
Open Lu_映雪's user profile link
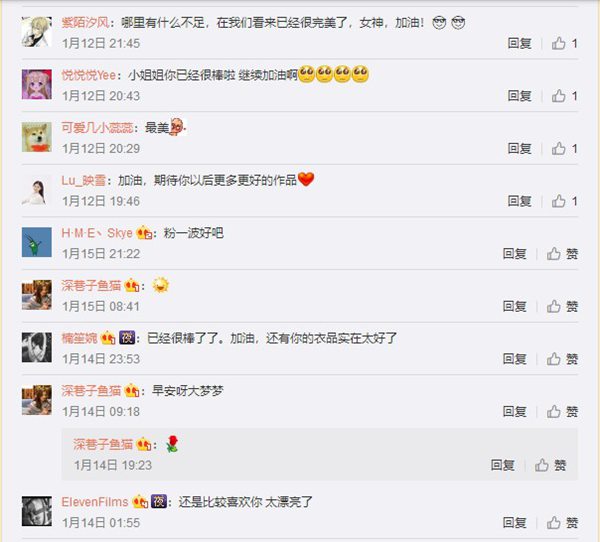coord(83,180)
